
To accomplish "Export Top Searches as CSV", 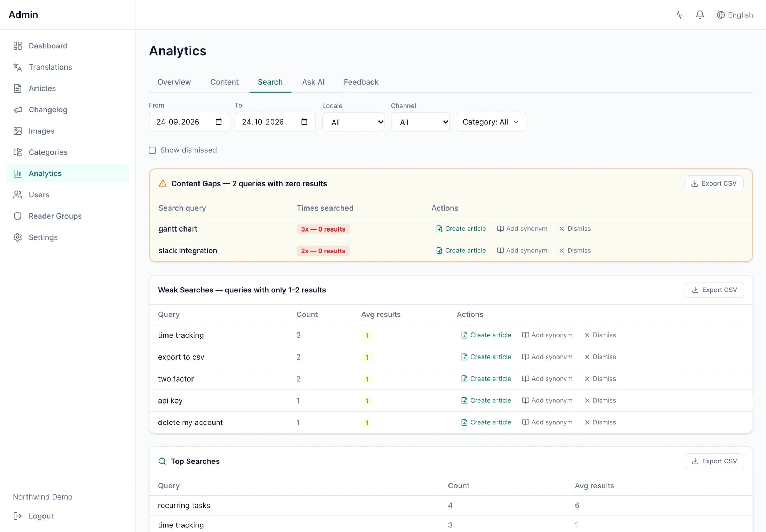I will pyautogui.click(x=714, y=461).
